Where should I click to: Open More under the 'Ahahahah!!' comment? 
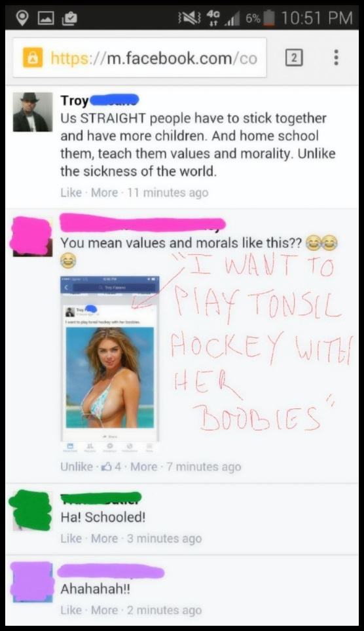104,610
